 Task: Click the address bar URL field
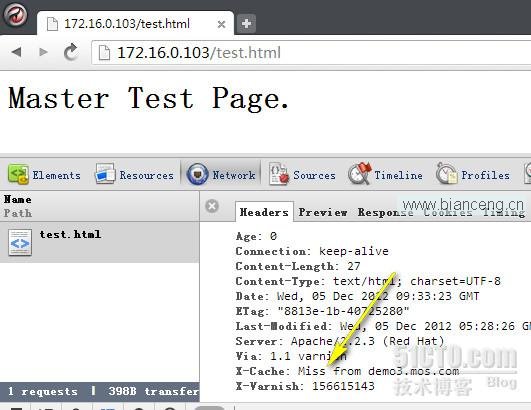click(312, 52)
